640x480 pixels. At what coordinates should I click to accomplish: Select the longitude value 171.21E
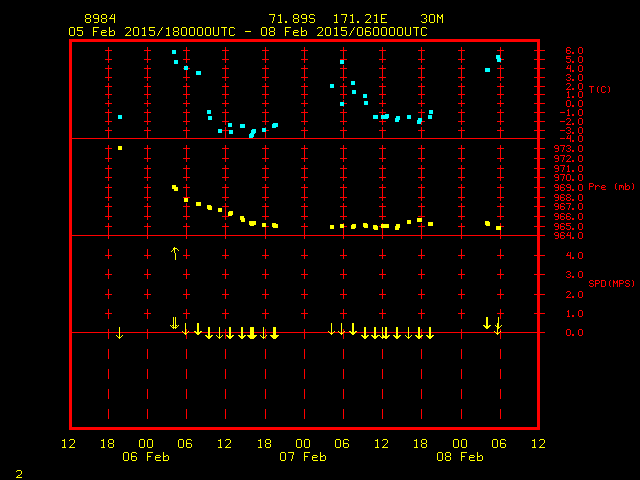tap(360, 19)
